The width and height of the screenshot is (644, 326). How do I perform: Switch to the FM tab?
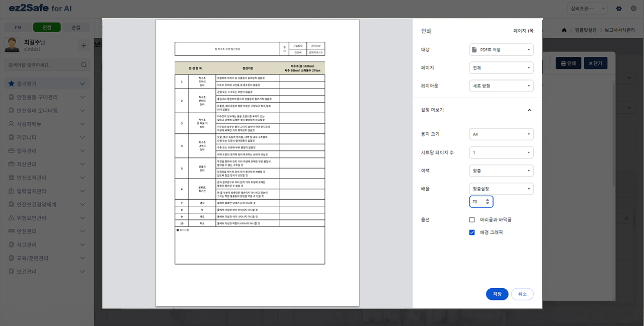18,27
